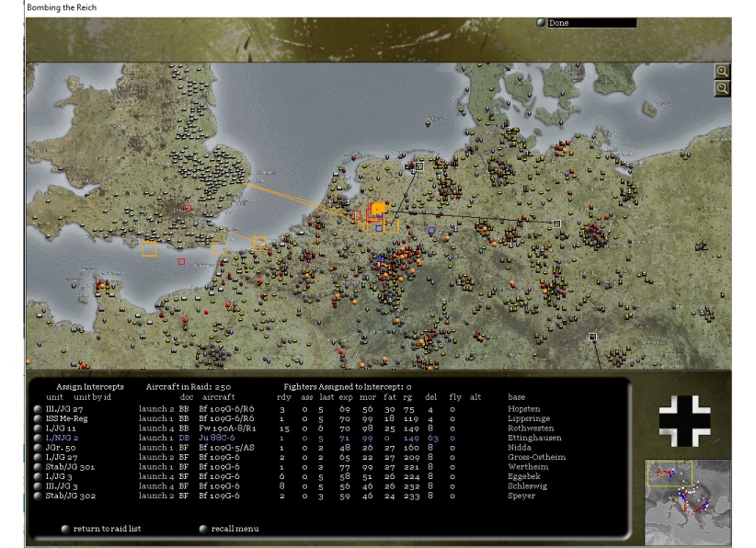Viewport: 756px width, 548px height.
Task: Select the I./JG 11 unit radio button
Action: point(38,428)
